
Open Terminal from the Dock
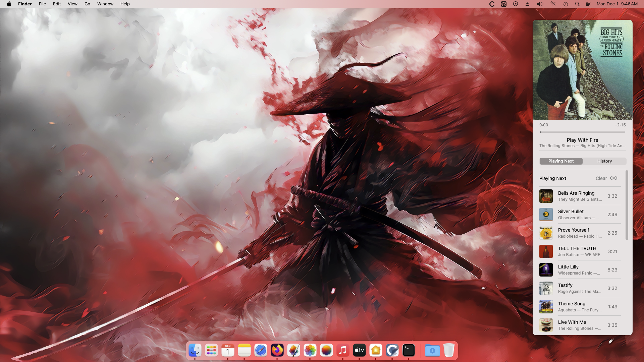409,351
